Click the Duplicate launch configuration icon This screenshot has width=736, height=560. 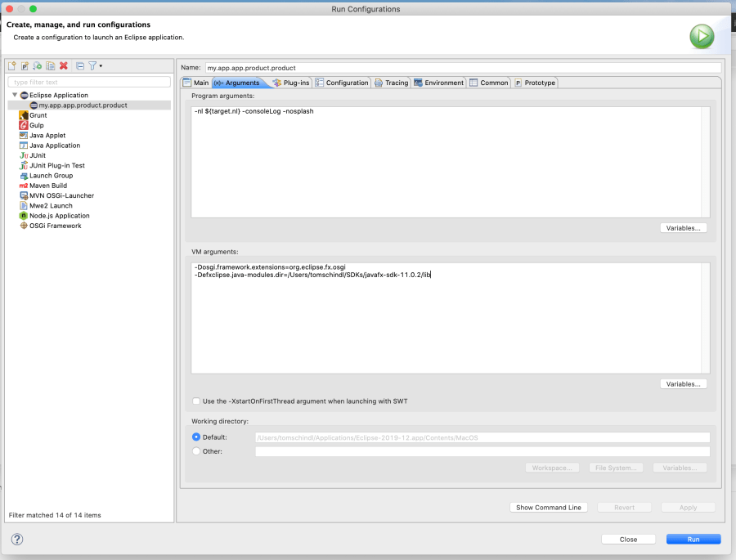[x=51, y=65]
